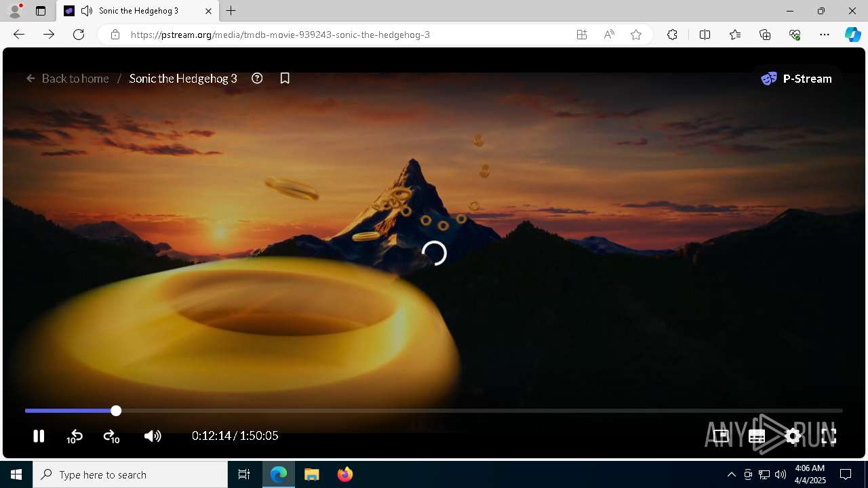Open collections panel
Image resolution: width=868 pixels, height=488 pixels.
coord(765,35)
